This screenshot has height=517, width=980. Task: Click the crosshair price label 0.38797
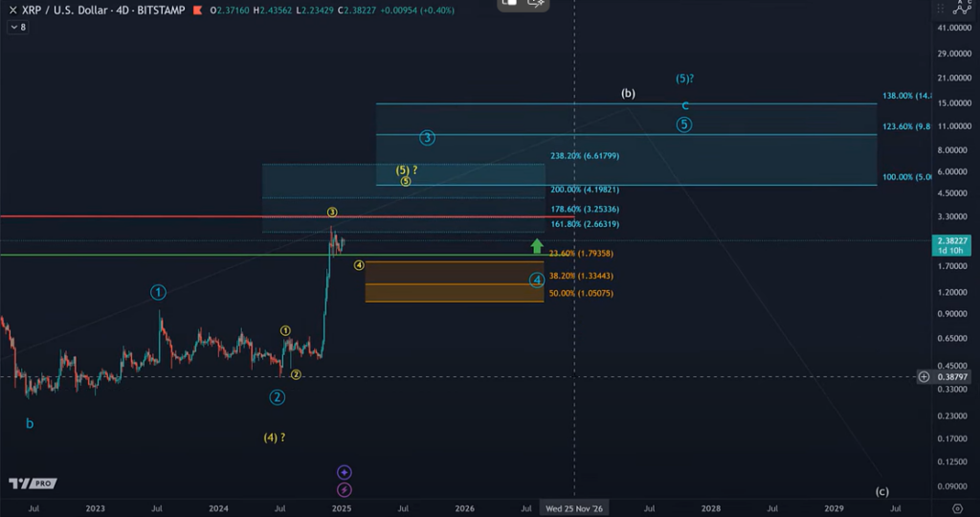click(952, 377)
